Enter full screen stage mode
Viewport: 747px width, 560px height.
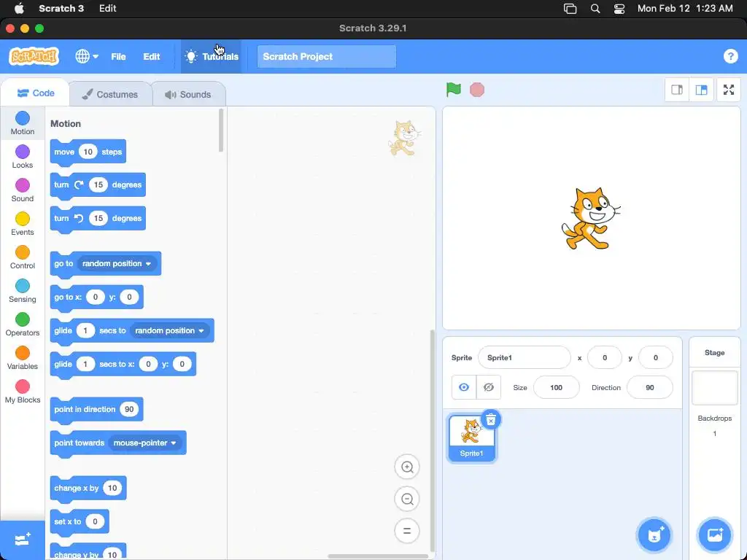[x=729, y=90]
